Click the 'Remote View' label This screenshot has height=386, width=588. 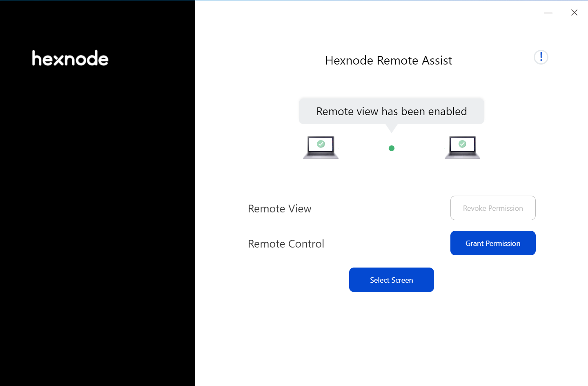[x=280, y=209]
